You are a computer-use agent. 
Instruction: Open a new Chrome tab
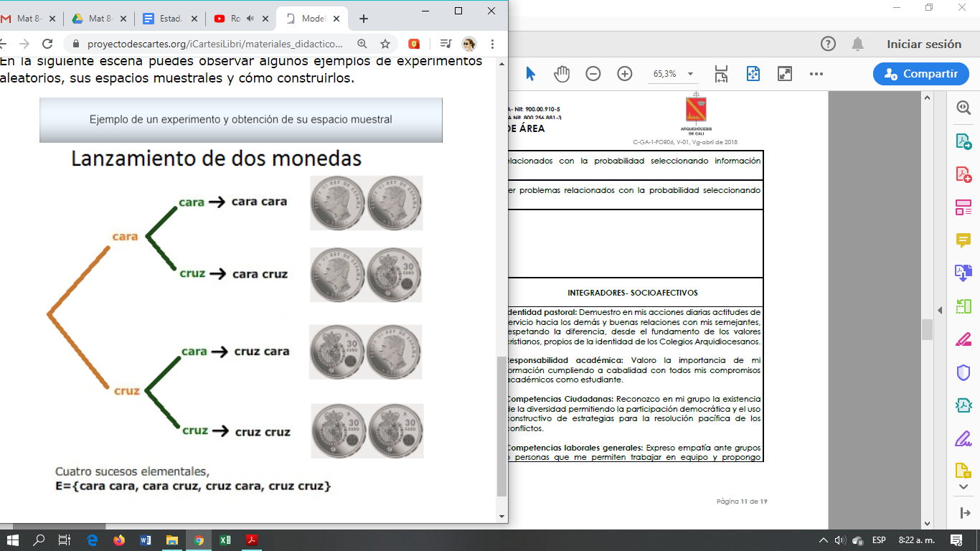[364, 19]
